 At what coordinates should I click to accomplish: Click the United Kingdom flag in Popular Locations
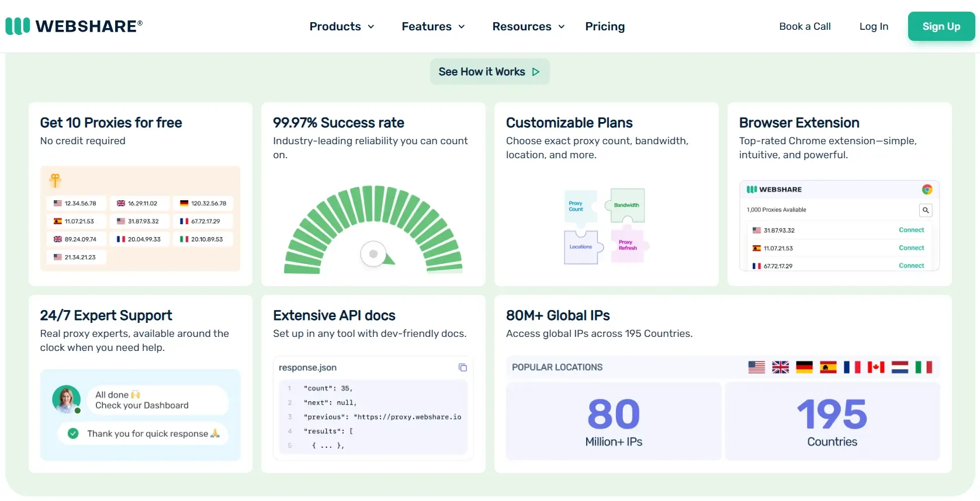coord(780,367)
